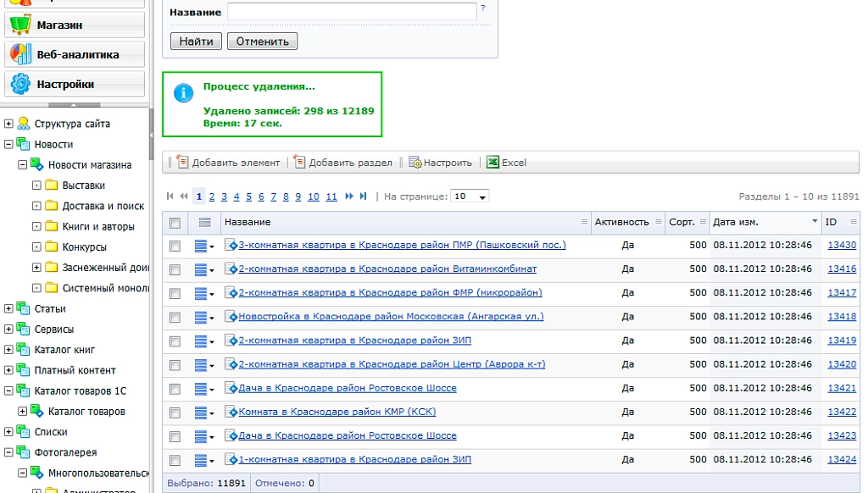Click the Настроить table settings icon
Image resolution: width=868 pixels, height=493 pixels.
pyautogui.click(x=415, y=162)
